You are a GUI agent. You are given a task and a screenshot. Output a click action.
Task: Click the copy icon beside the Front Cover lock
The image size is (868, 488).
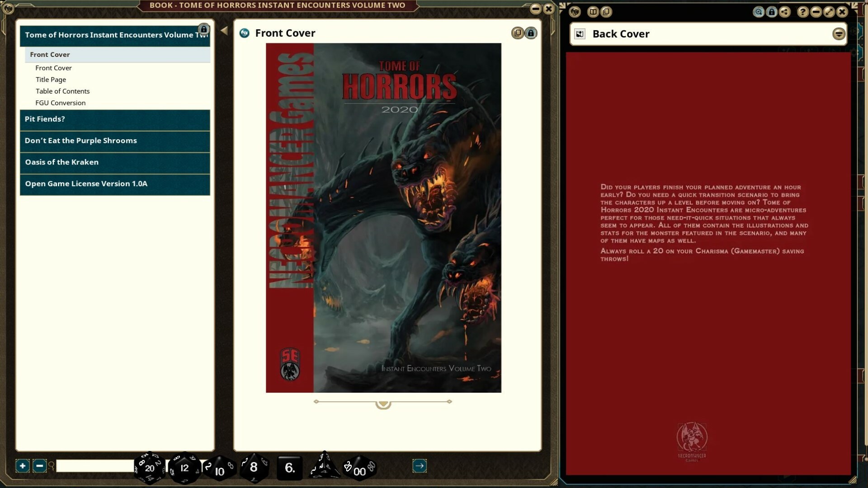point(518,33)
